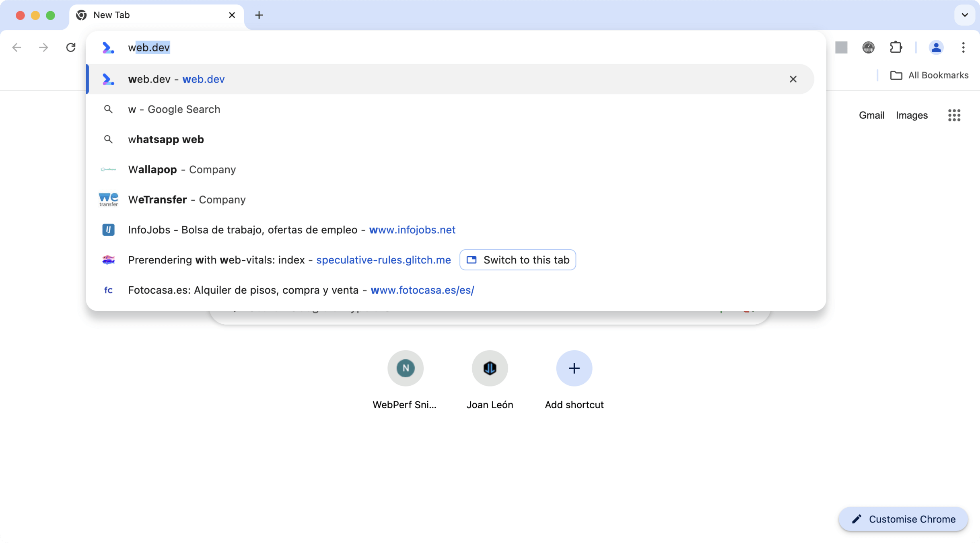Open the profile avatar icon
Screen dimensions: 980x543
[x=936, y=47]
